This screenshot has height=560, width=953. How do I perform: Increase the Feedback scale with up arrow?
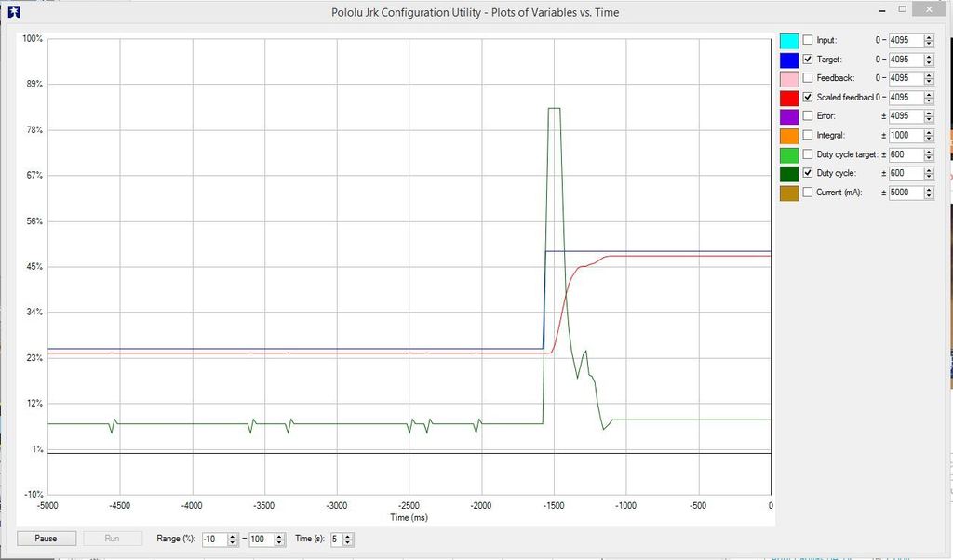click(929, 75)
